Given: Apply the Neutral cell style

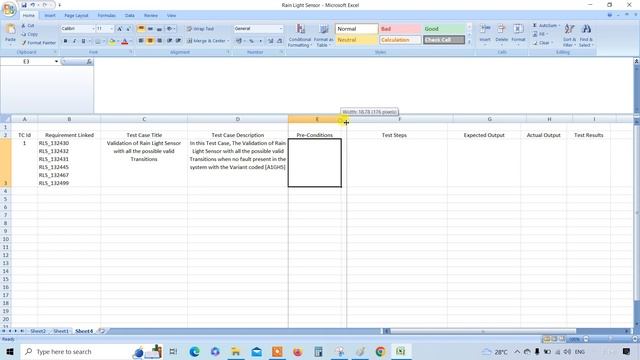Looking at the screenshot, I should (x=357, y=40).
